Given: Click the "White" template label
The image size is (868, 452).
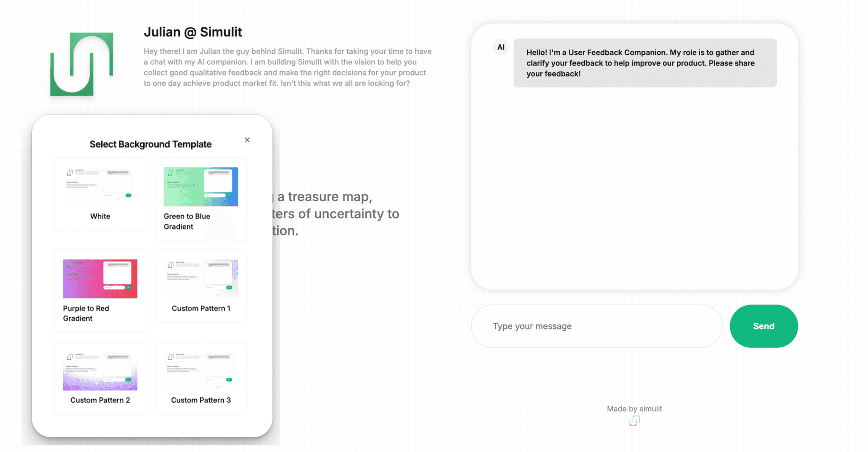Looking at the screenshot, I should (x=100, y=216).
